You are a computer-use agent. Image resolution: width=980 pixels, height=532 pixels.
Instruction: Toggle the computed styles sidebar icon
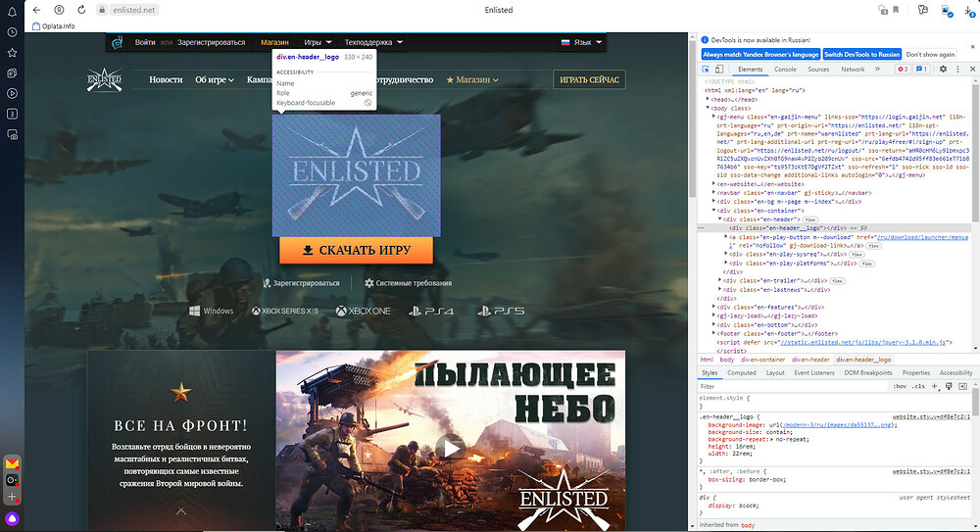[963, 386]
